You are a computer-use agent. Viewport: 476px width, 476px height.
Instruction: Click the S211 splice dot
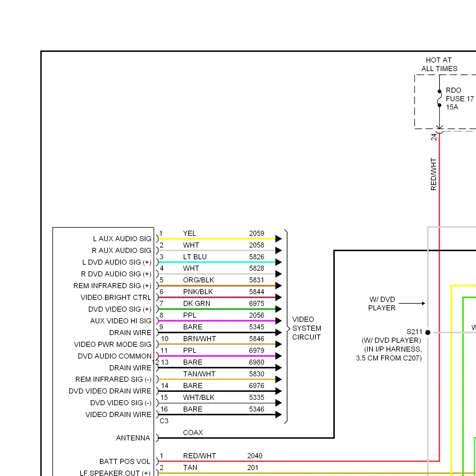coord(428,333)
